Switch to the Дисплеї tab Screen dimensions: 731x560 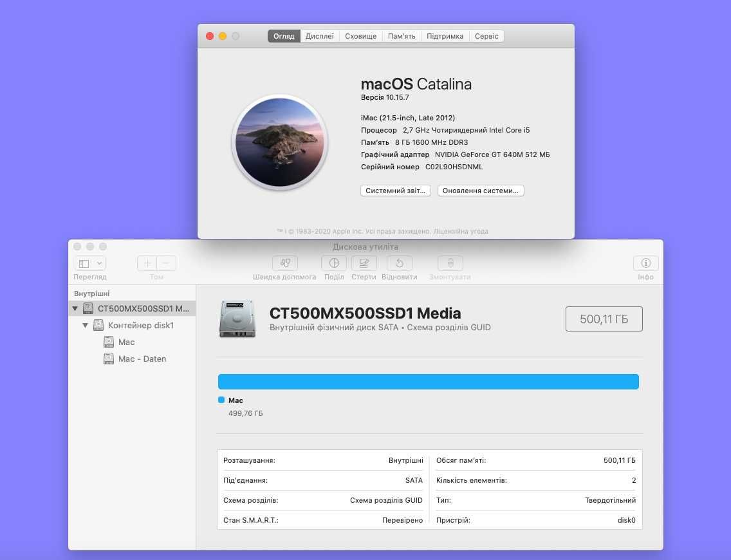tap(320, 36)
